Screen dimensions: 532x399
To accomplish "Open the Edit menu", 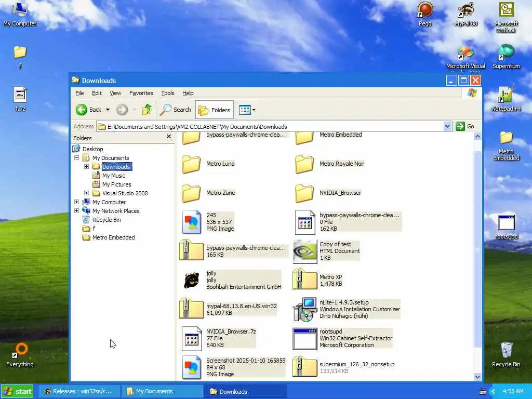I will pos(97,93).
